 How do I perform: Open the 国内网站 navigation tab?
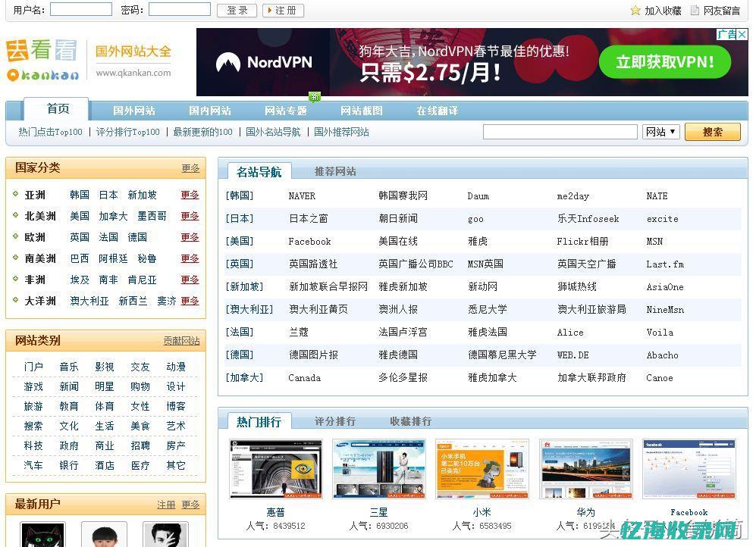(x=210, y=110)
